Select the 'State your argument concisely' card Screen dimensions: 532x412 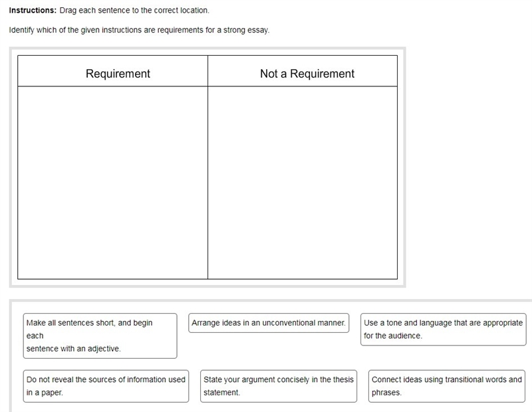coord(279,386)
